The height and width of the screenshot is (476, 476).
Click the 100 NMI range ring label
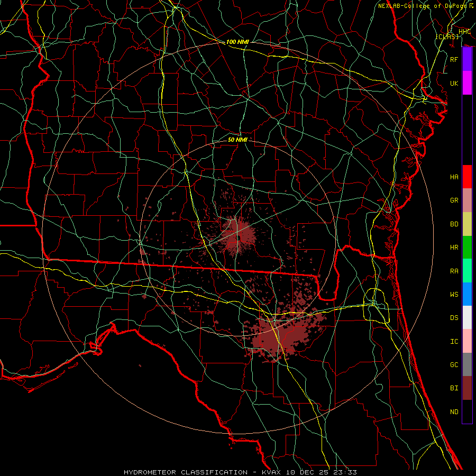point(237,42)
